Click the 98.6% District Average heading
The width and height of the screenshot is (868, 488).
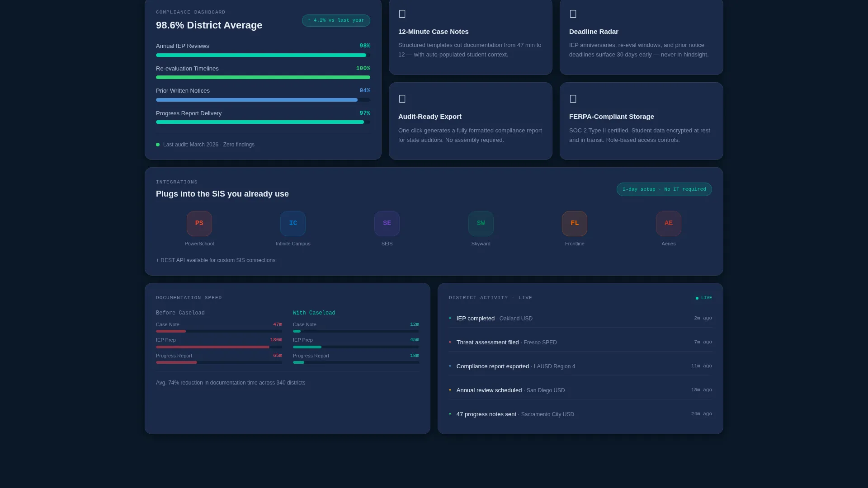[x=209, y=25]
